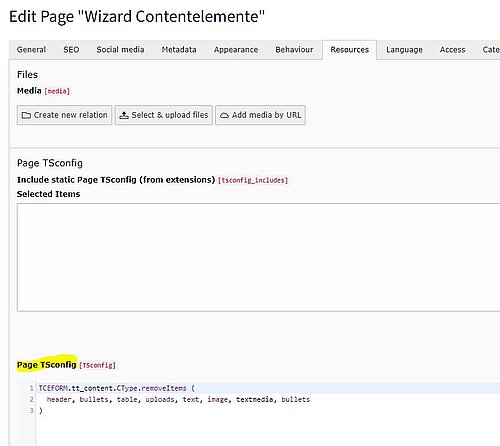Click the cloud icon on Add media by URL

[x=224, y=115]
